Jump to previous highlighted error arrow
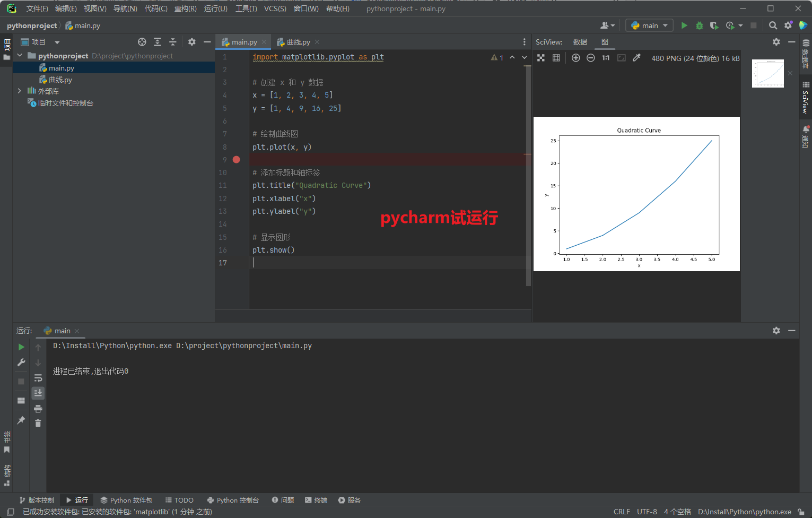The image size is (812, 518). [512, 57]
